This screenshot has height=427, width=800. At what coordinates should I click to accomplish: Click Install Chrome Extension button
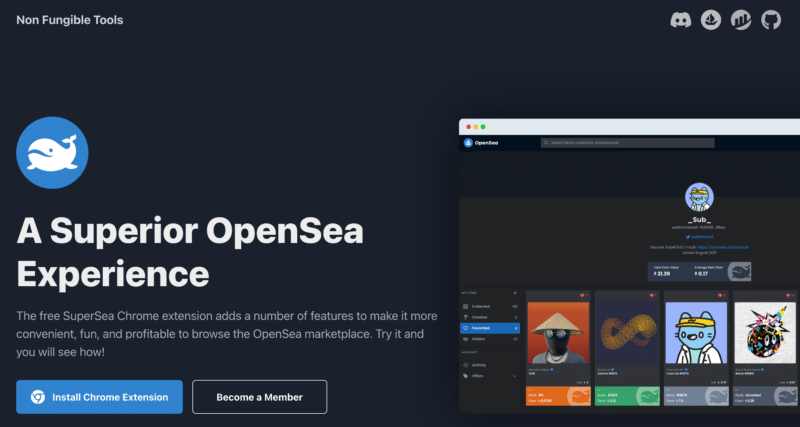pyautogui.click(x=99, y=397)
